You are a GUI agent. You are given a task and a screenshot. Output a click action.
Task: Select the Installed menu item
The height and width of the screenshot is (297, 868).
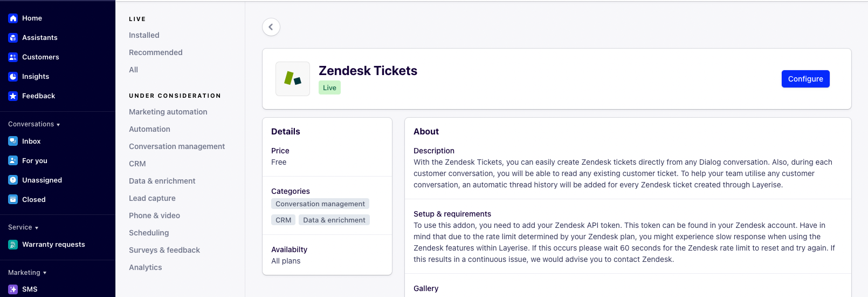coord(144,35)
